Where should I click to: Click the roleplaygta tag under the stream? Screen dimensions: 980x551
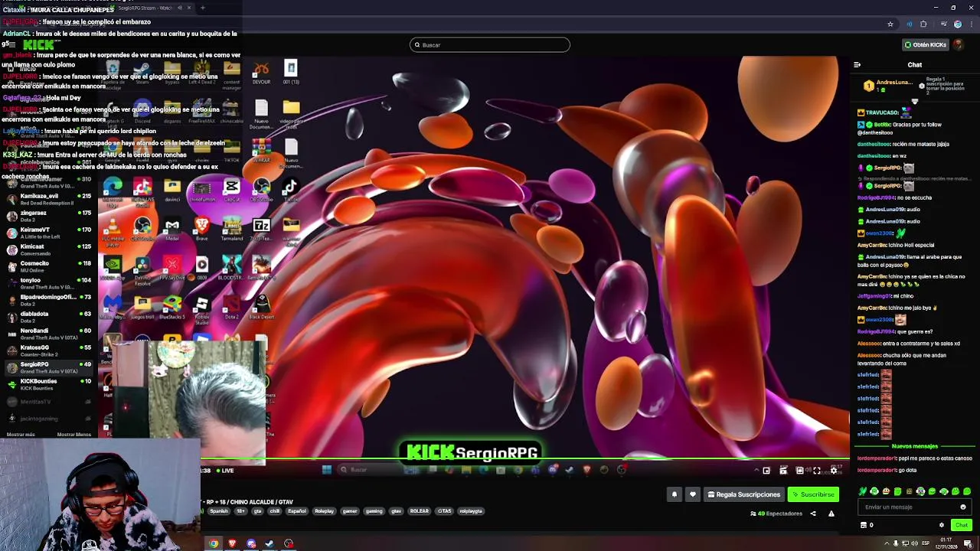[x=471, y=511]
